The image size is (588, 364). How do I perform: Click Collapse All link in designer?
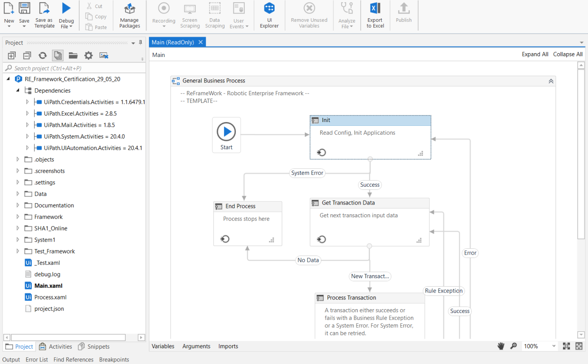coord(568,54)
